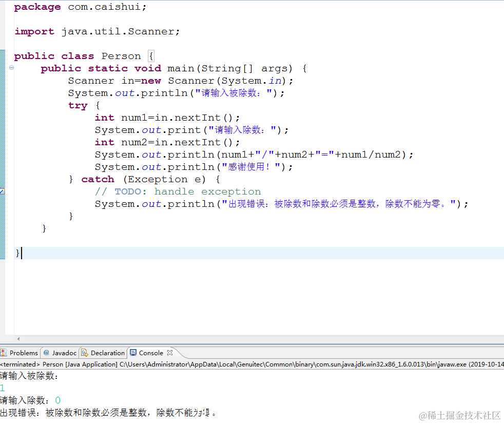Click the class name Person
504x424 pixels.
121,56
